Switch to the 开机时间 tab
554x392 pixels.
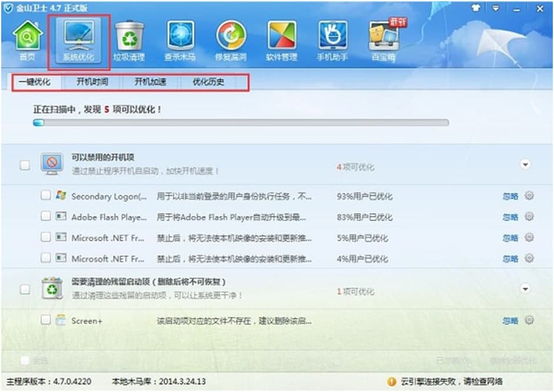92,82
